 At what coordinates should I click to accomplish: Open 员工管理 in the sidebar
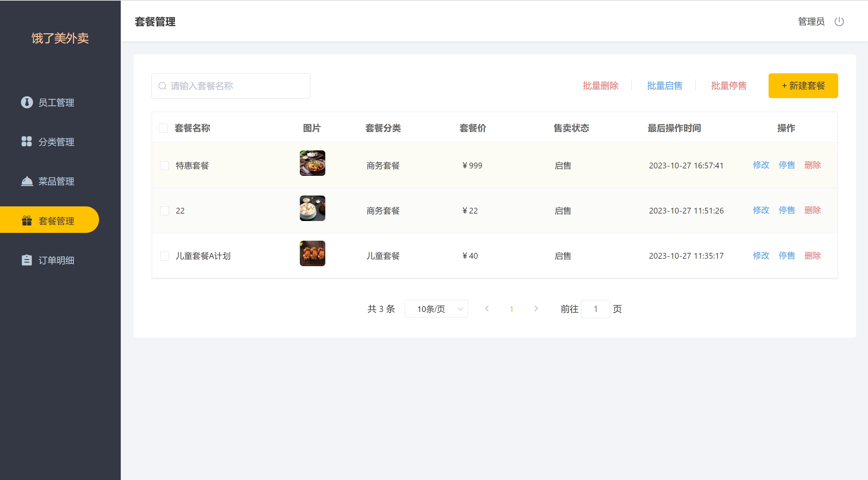click(56, 103)
